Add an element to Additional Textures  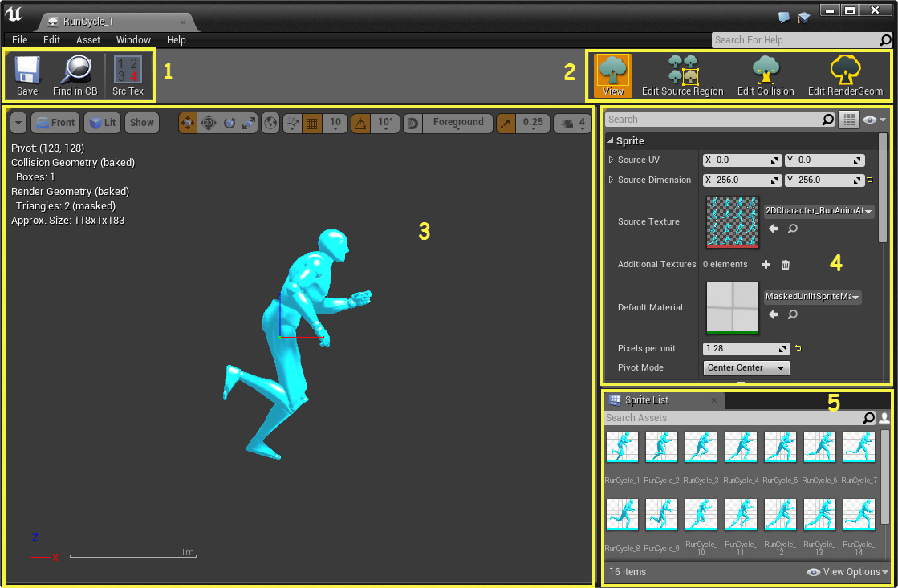click(766, 264)
